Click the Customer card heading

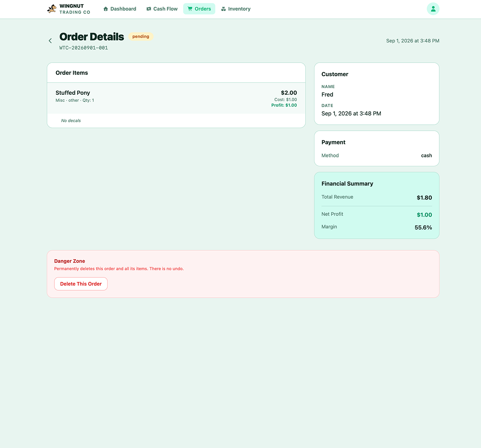(335, 74)
